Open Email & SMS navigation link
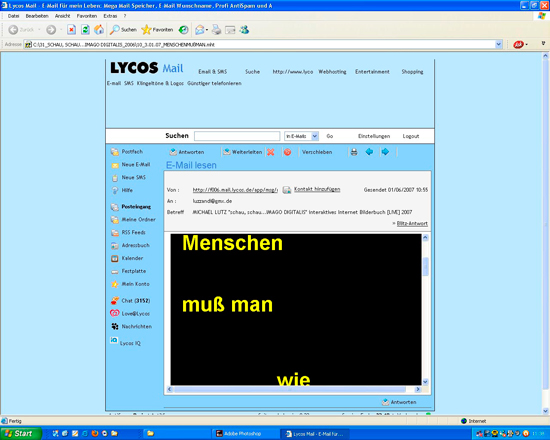 (x=213, y=72)
